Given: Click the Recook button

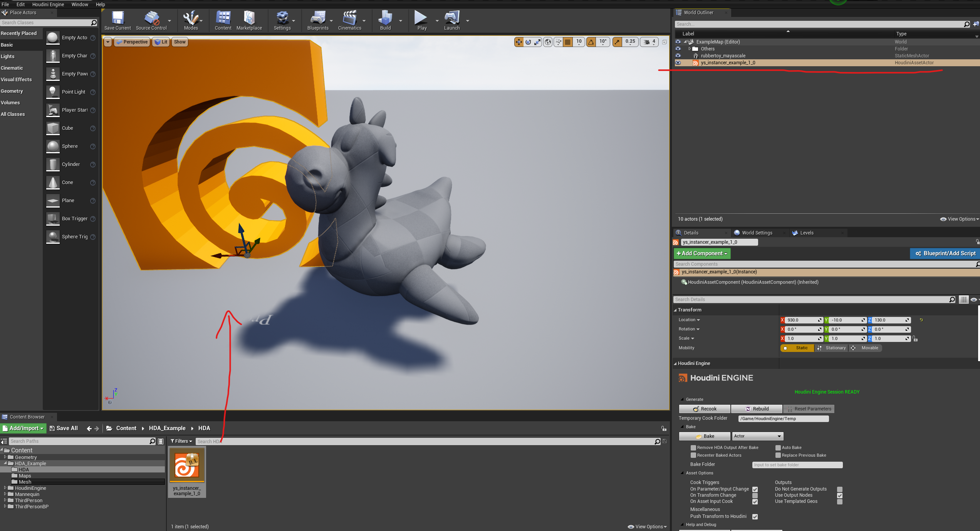Looking at the screenshot, I should (704, 409).
